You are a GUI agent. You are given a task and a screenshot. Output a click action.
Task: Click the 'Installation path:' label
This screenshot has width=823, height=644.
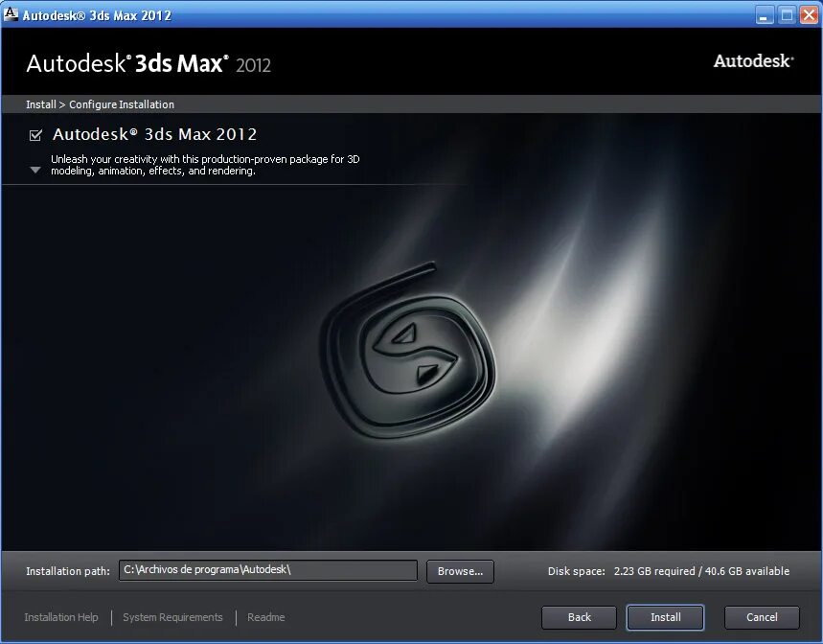(x=68, y=571)
